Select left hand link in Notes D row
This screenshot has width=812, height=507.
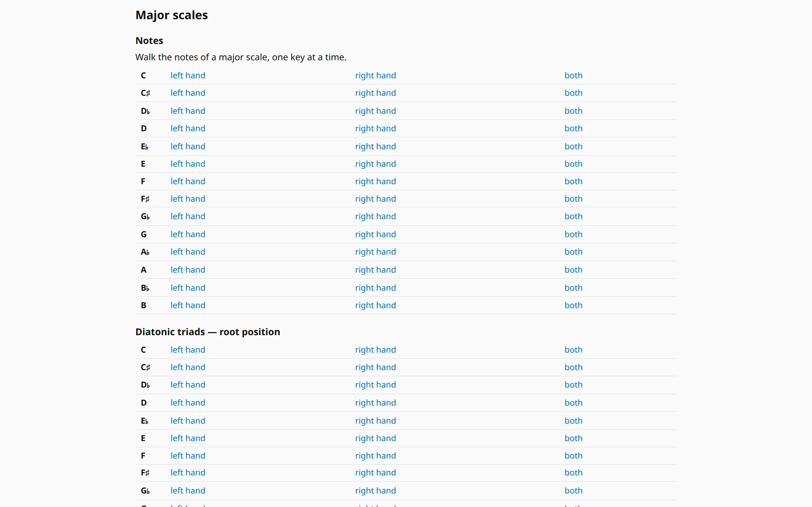tap(187, 128)
